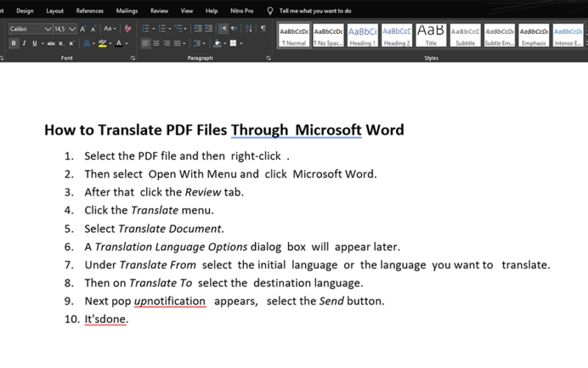Open highlight color dropdown arrow
The image size is (588, 368).
pyautogui.click(x=111, y=43)
